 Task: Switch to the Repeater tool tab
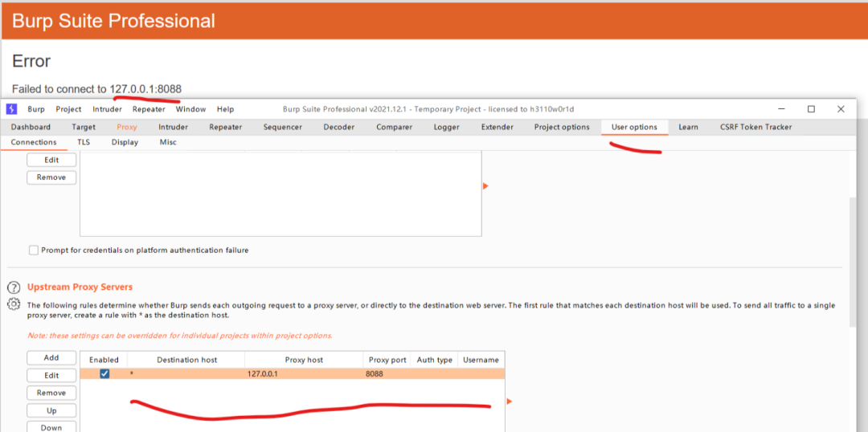coord(225,127)
